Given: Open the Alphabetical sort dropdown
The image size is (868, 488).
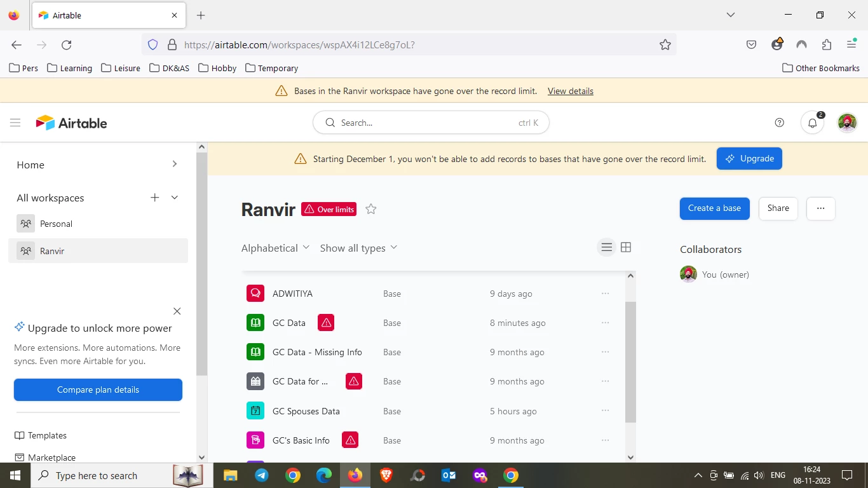Looking at the screenshot, I should tap(275, 248).
